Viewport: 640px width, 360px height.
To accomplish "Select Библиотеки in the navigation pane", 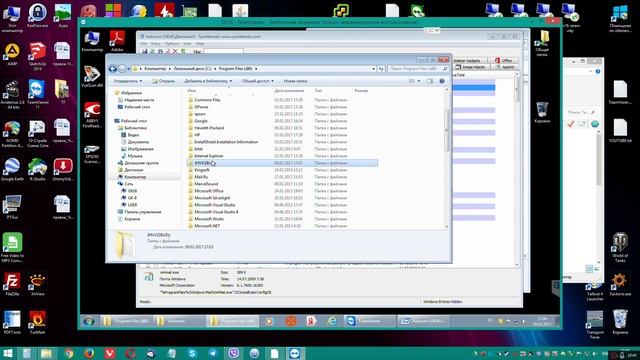I will pyautogui.click(x=135, y=128).
